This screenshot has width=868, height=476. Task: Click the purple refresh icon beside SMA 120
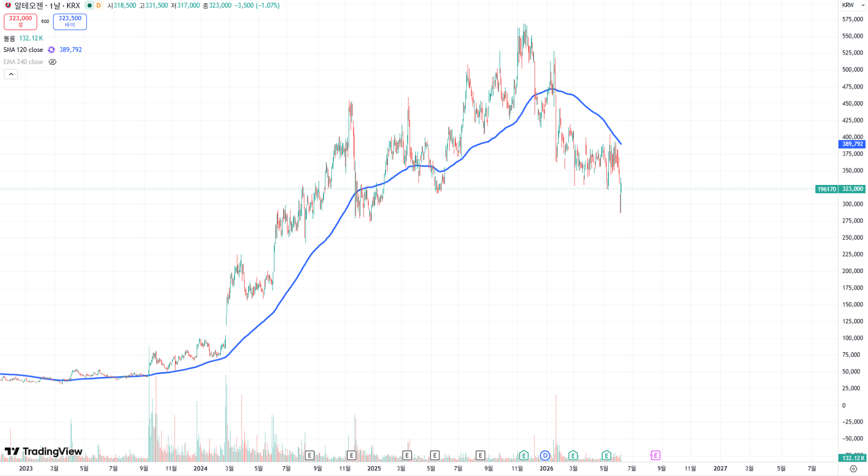51,50
